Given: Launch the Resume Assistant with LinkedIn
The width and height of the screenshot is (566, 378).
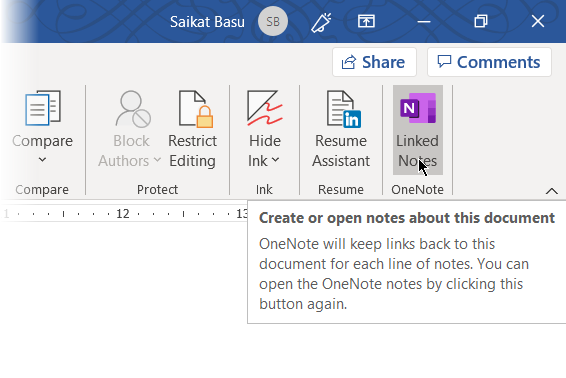Looking at the screenshot, I should click(x=341, y=130).
